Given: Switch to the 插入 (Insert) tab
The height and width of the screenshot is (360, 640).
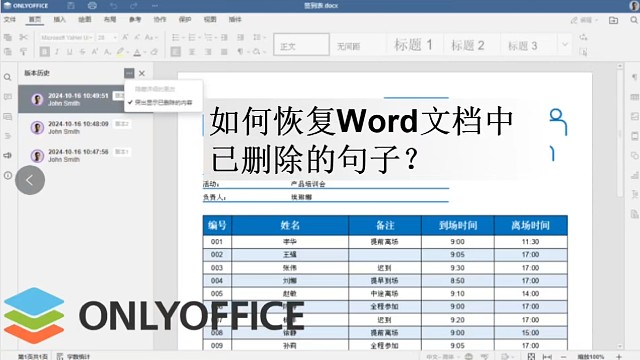Looking at the screenshot, I should tap(60, 20).
